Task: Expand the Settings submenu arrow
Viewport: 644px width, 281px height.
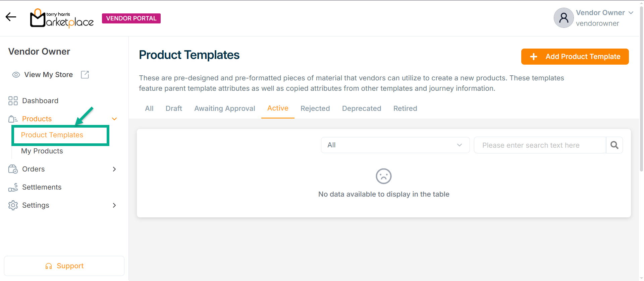Action: click(114, 205)
